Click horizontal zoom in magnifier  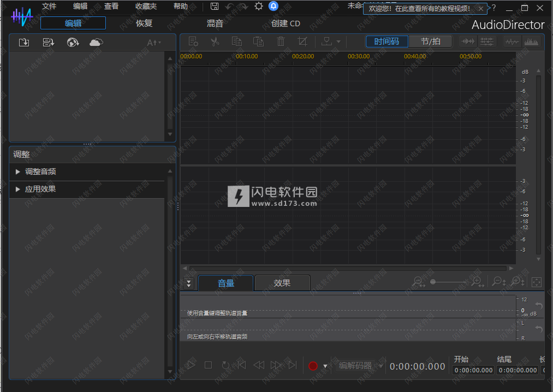point(478,282)
